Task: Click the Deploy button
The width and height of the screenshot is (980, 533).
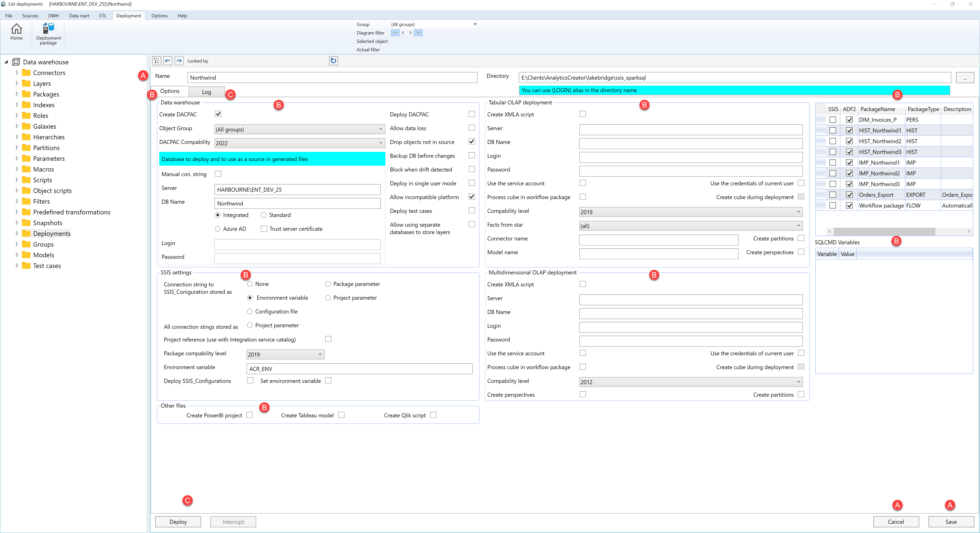Action: tap(178, 522)
